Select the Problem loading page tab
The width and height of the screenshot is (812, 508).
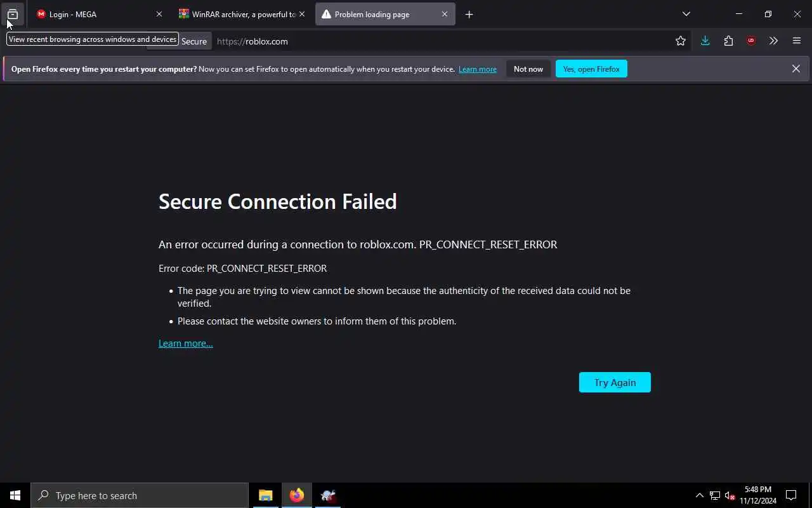pos(385,14)
